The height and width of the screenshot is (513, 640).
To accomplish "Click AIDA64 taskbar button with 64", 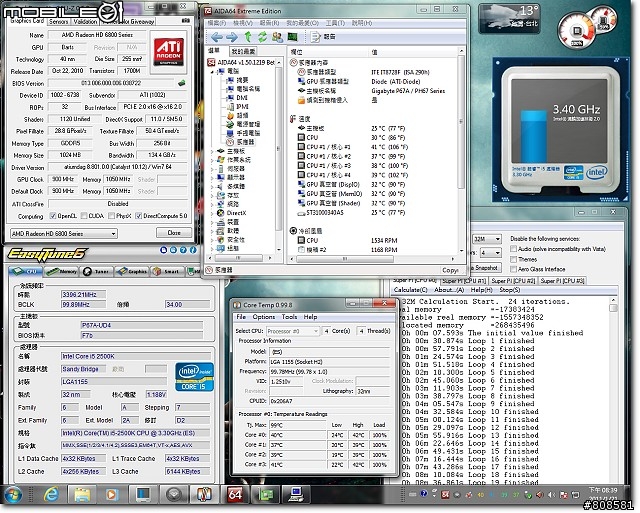I will point(235,495).
